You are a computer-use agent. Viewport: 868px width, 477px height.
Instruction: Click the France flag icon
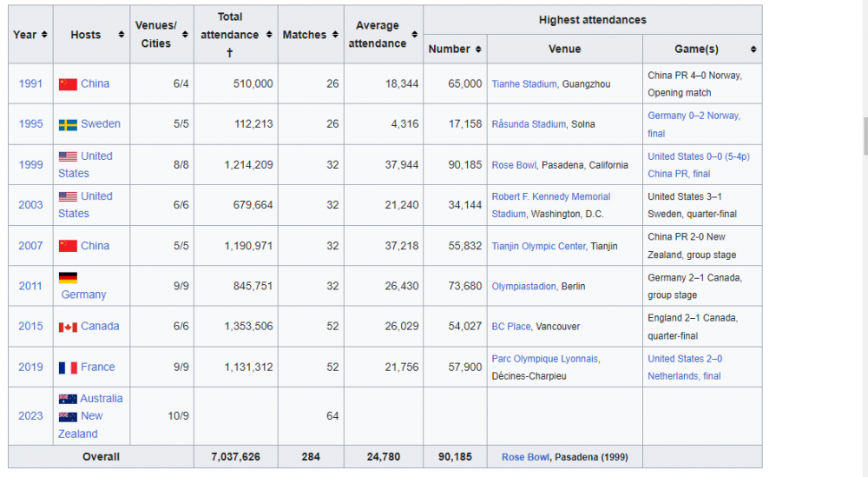pos(68,368)
